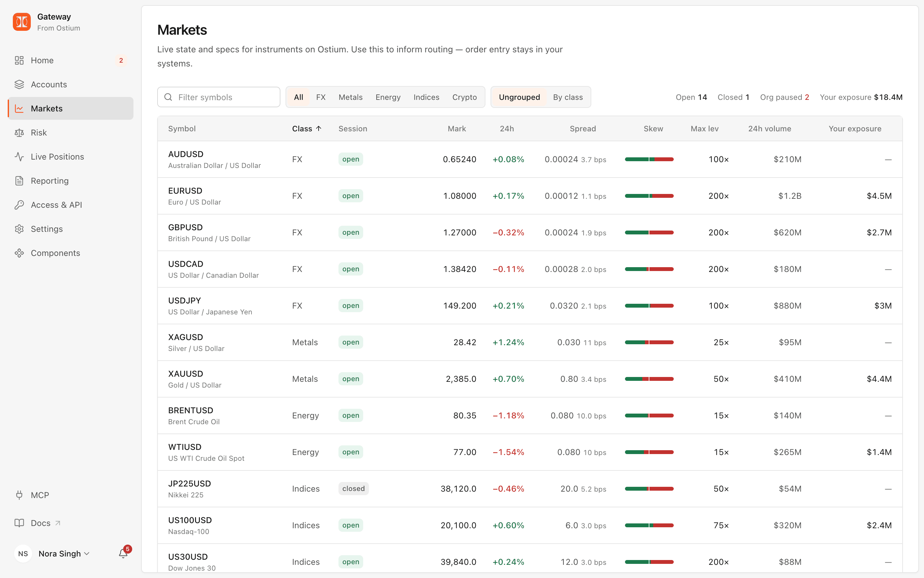Click the Org paused 2 stat

[784, 97]
